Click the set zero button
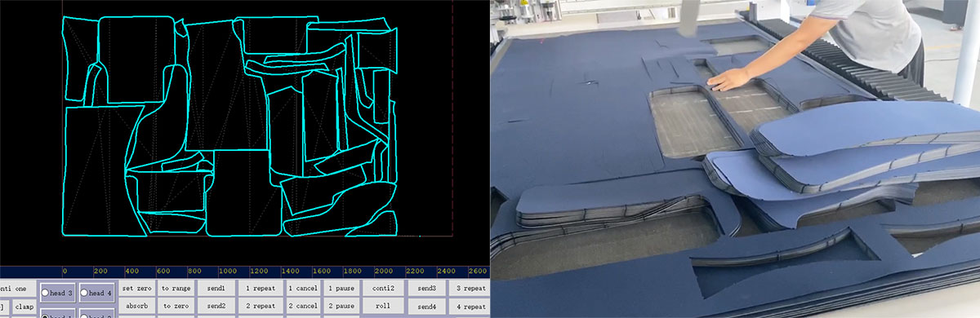Image resolution: width=980 pixels, height=318 pixels. pyautogui.click(x=136, y=288)
